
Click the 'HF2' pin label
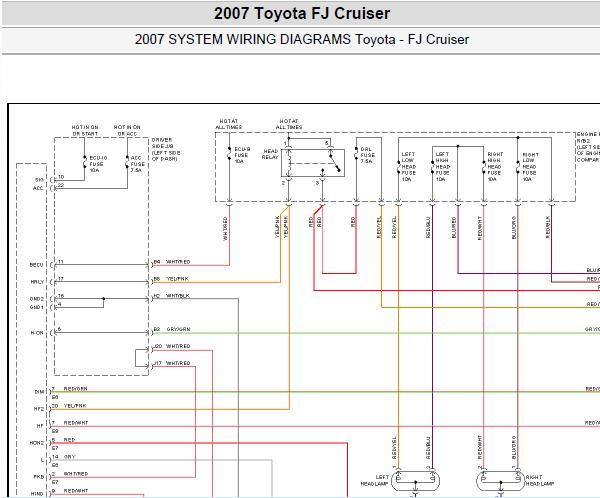39,409
